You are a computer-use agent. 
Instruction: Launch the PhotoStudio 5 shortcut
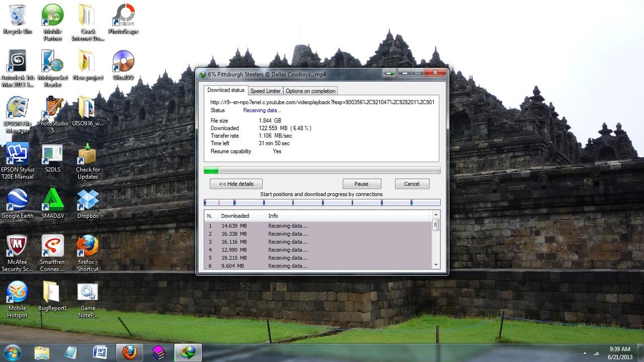coord(53,115)
